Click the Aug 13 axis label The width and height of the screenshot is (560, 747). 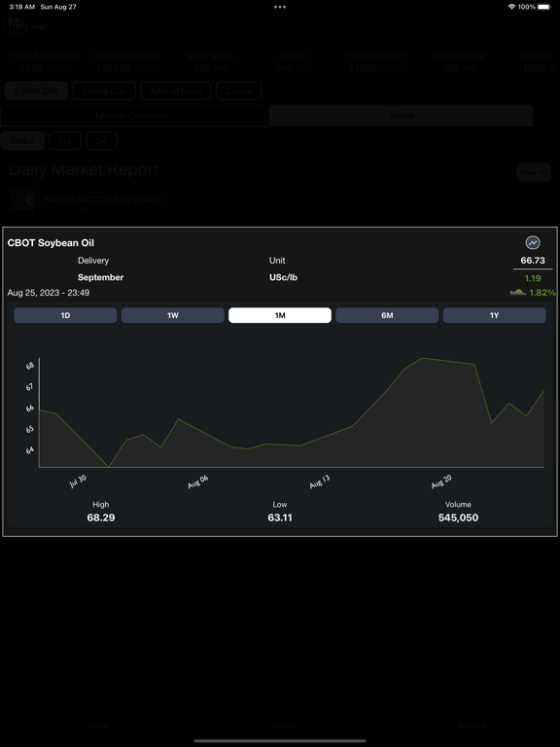(x=320, y=481)
